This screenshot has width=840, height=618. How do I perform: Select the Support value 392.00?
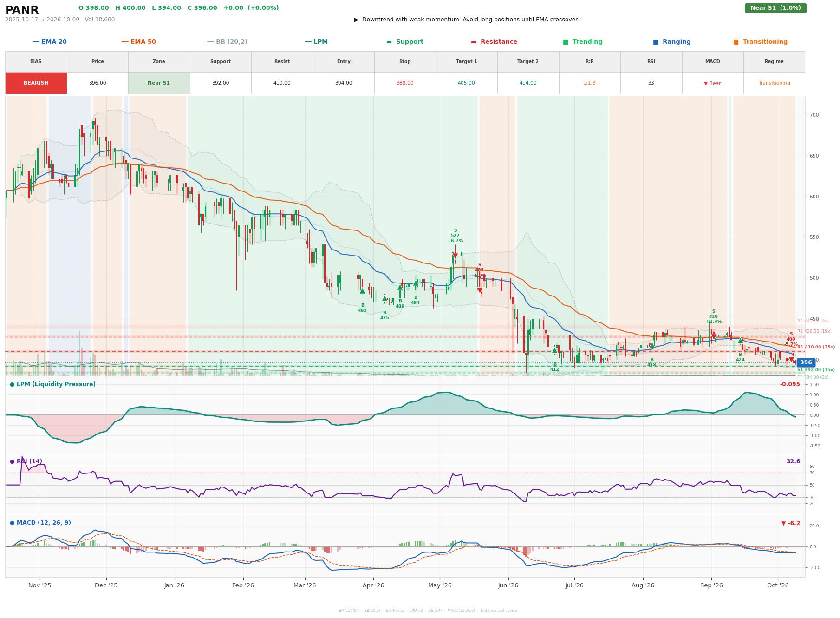[221, 83]
